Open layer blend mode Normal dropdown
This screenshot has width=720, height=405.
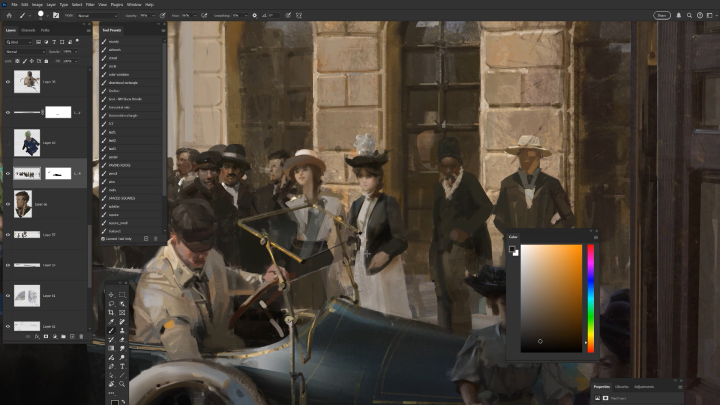click(x=25, y=51)
